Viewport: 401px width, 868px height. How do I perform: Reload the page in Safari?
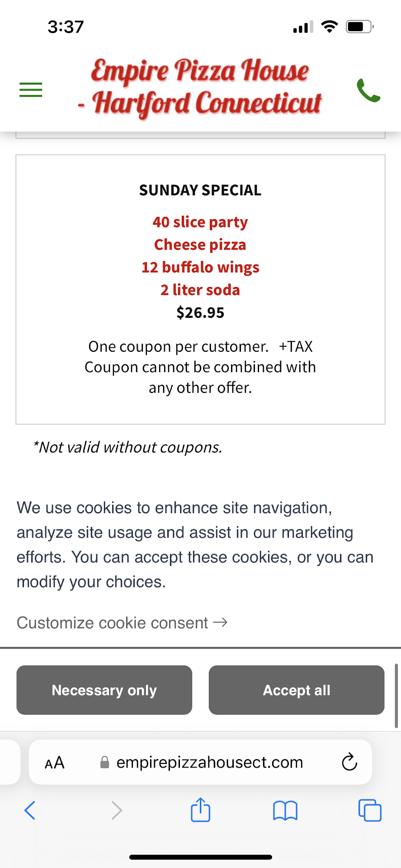pos(349,762)
